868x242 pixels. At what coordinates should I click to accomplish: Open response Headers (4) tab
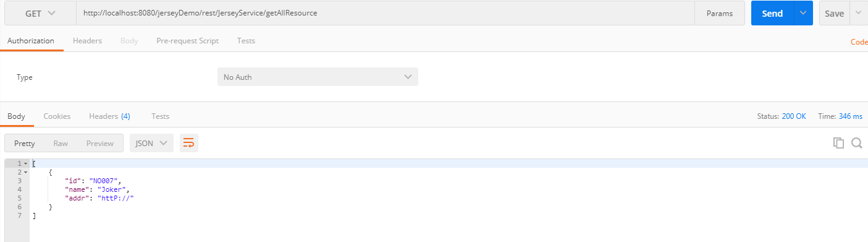pyautogui.click(x=109, y=116)
